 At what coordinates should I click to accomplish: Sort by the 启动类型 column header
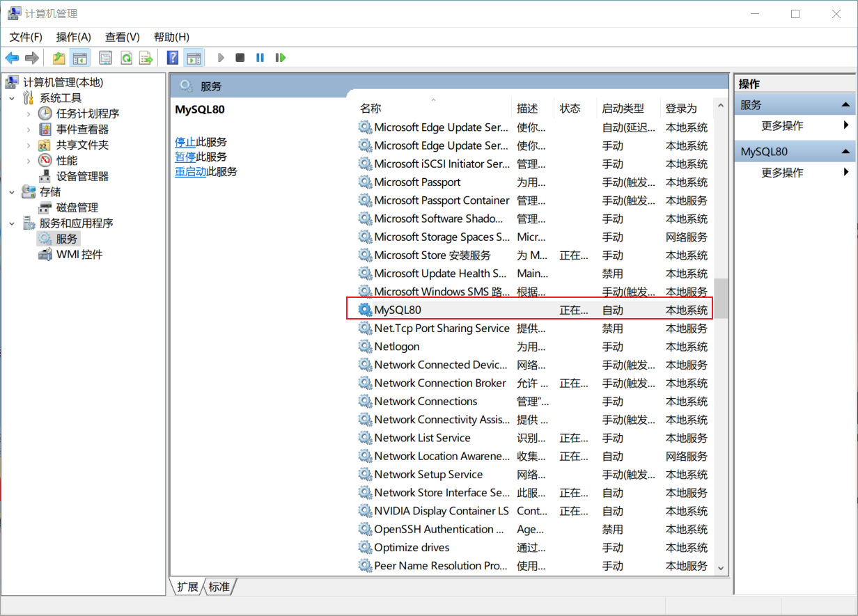tap(629, 109)
